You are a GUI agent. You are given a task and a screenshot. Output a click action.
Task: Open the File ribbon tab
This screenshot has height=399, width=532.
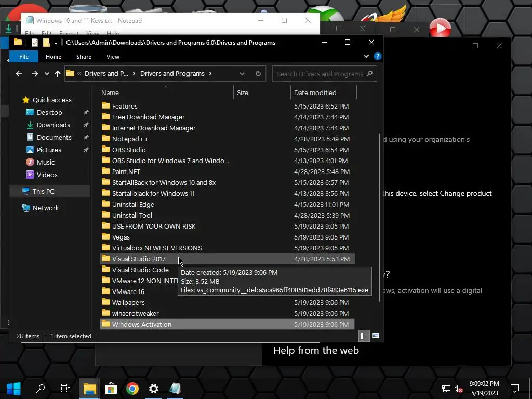click(24, 57)
